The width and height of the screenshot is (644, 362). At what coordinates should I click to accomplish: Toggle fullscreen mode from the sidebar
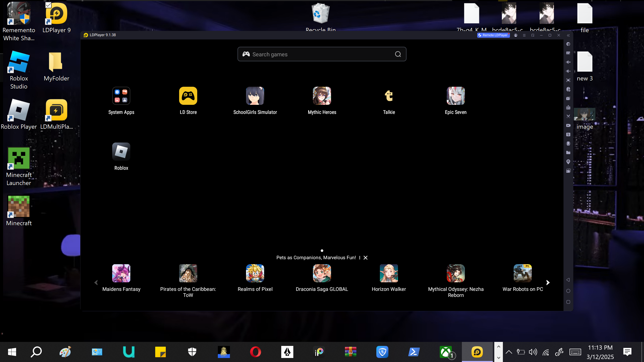coord(568,80)
